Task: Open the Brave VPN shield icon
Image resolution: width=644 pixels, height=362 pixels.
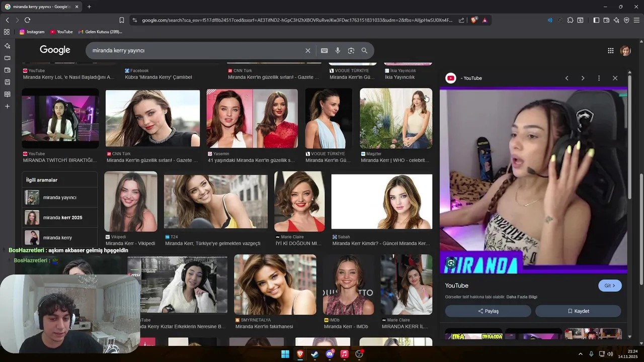Action: (x=626, y=20)
